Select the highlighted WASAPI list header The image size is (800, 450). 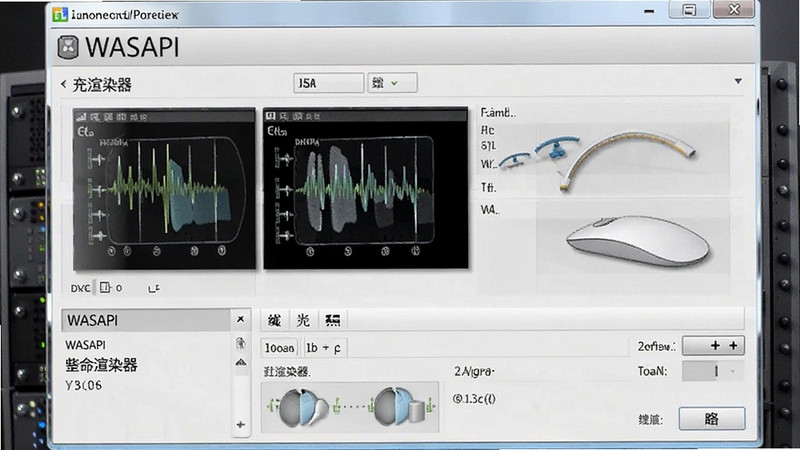point(146,320)
